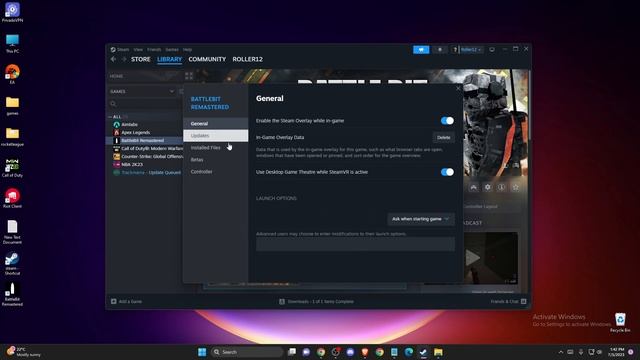Open the game info icon
Image resolution: width=640 pixels, height=360 pixels.
(501, 187)
